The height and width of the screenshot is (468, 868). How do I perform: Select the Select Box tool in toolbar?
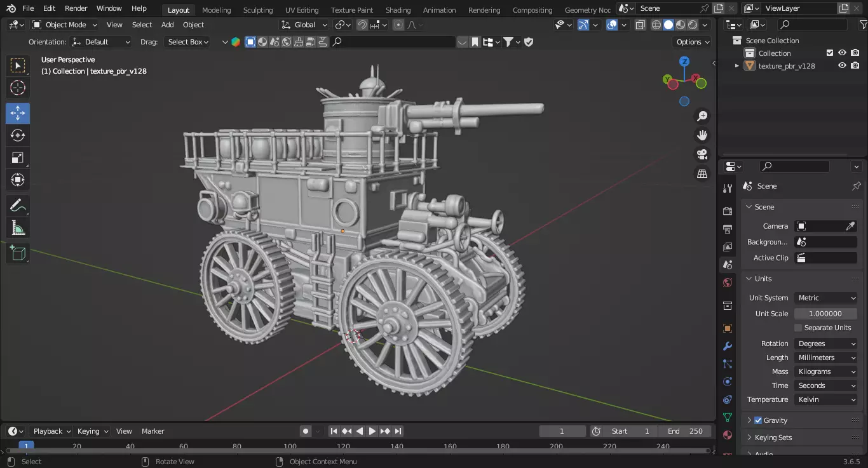18,65
